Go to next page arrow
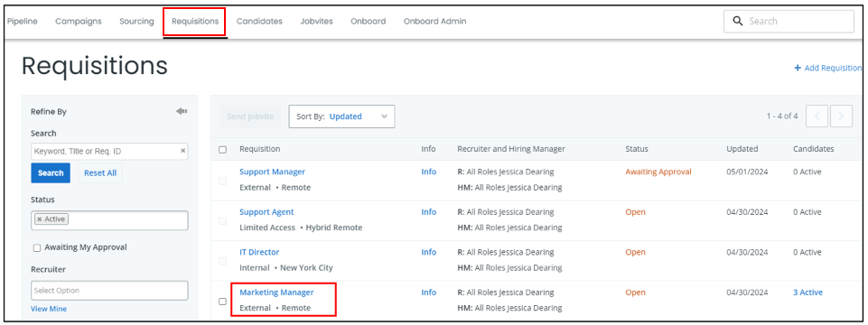The height and width of the screenshot is (325, 868). (842, 116)
